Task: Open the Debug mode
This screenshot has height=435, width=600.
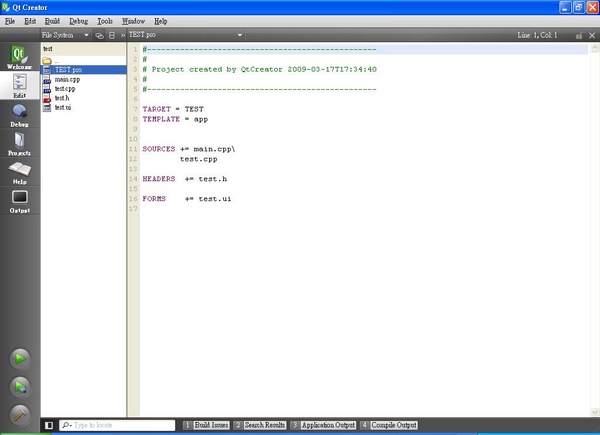Action: pos(19,115)
